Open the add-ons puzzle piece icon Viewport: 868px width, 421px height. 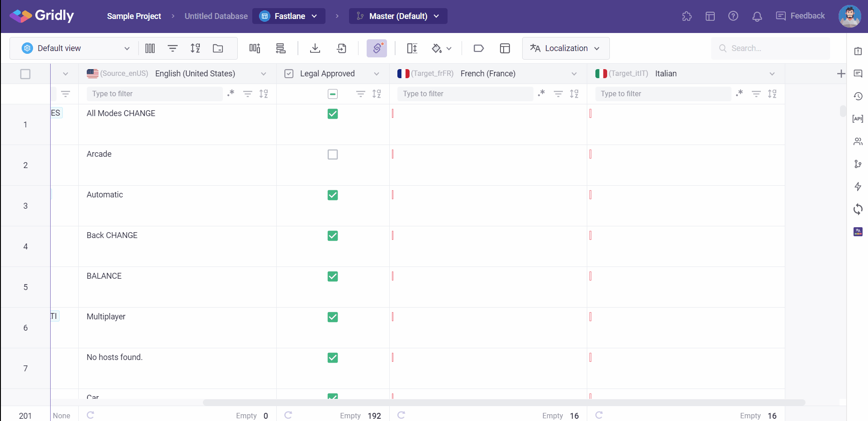pyautogui.click(x=687, y=16)
